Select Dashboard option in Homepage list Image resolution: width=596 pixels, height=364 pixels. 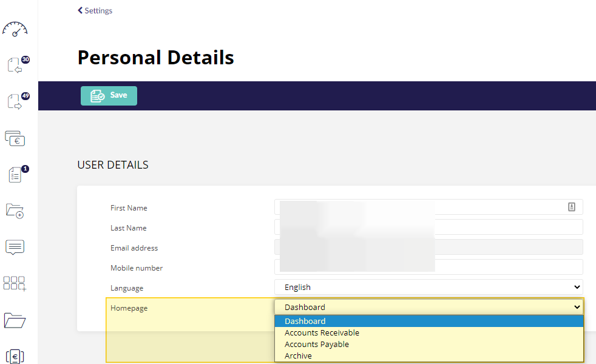pos(428,321)
